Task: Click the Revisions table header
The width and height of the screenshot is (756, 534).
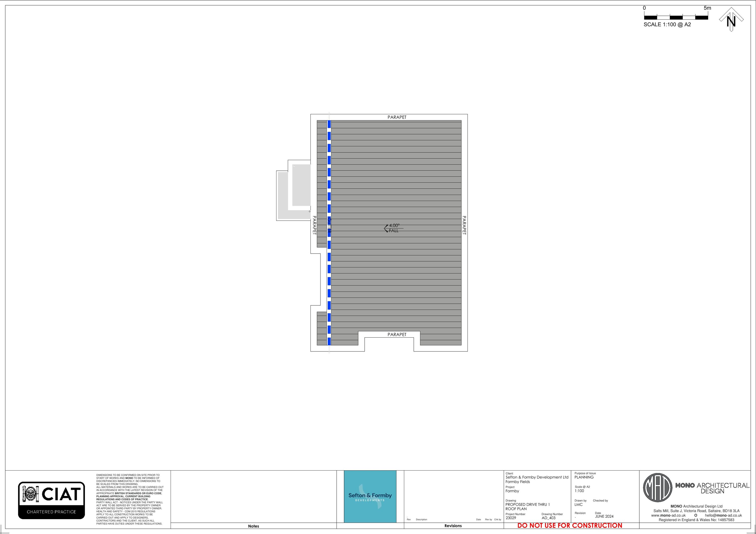Action: tap(453, 526)
